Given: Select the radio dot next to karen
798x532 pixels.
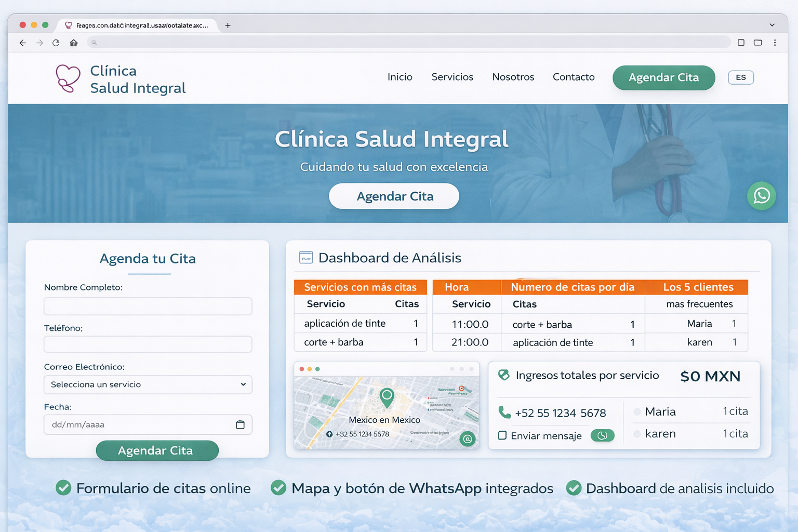Looking at the screenshot, I should tap(637, 434).
